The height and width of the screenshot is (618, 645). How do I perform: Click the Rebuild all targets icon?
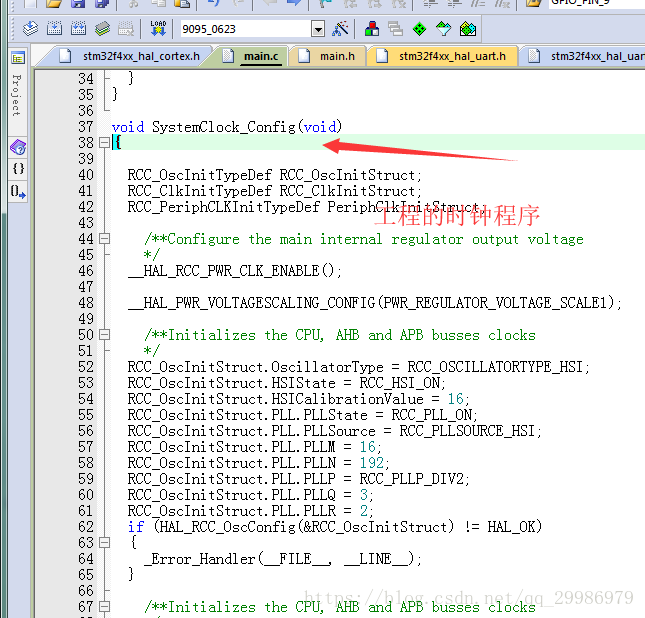click(78, 29)
